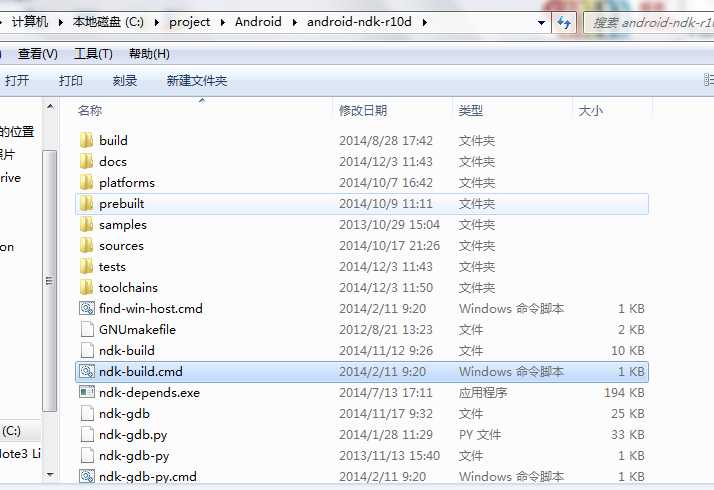Go to 计算机 in the breadcrumb
714x490 pixels.
(x=30, y=21)
